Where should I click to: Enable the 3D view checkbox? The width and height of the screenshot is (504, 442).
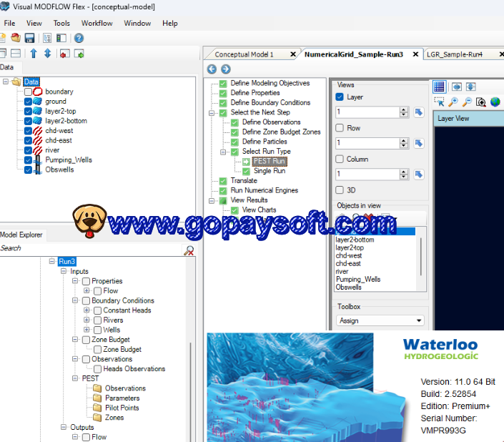pos(340,190)
